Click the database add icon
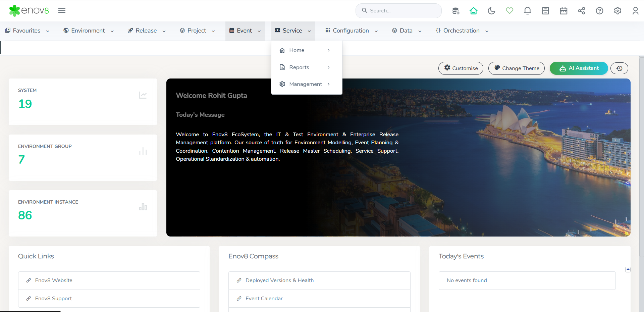The image size is (644, 312). 455,11
